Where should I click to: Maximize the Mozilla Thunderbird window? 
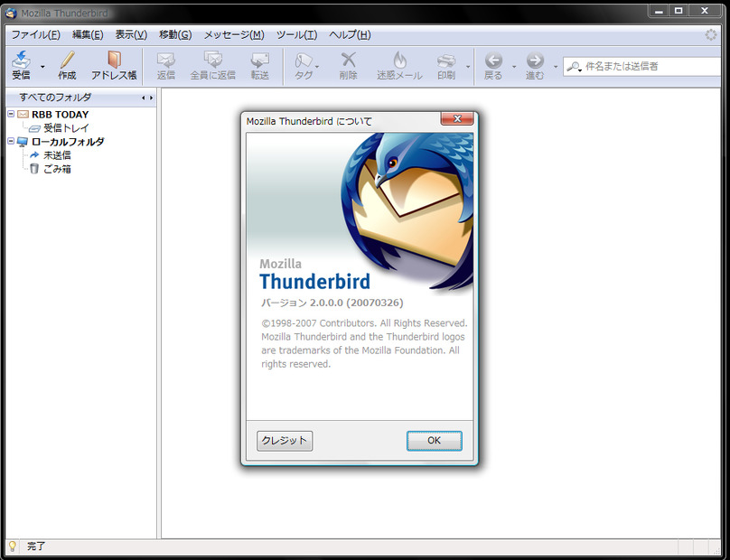679,11
